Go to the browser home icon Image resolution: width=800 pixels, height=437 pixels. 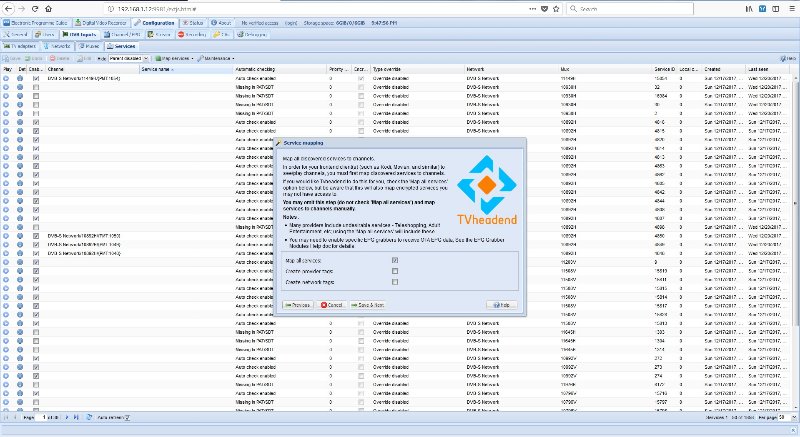(x=48, y=9)
